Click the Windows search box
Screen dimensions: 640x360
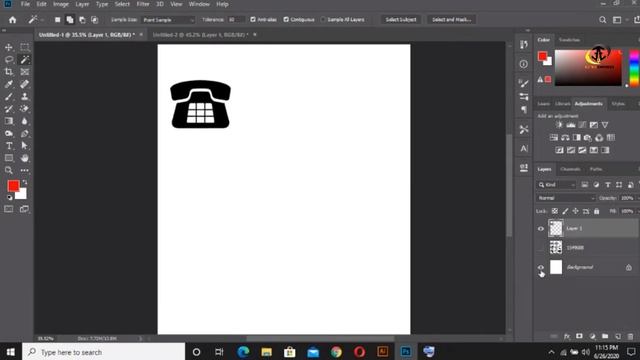[104, 352]
